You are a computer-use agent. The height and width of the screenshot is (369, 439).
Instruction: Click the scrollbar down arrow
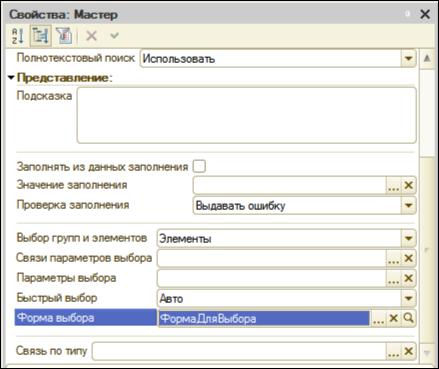click(427, 353)
